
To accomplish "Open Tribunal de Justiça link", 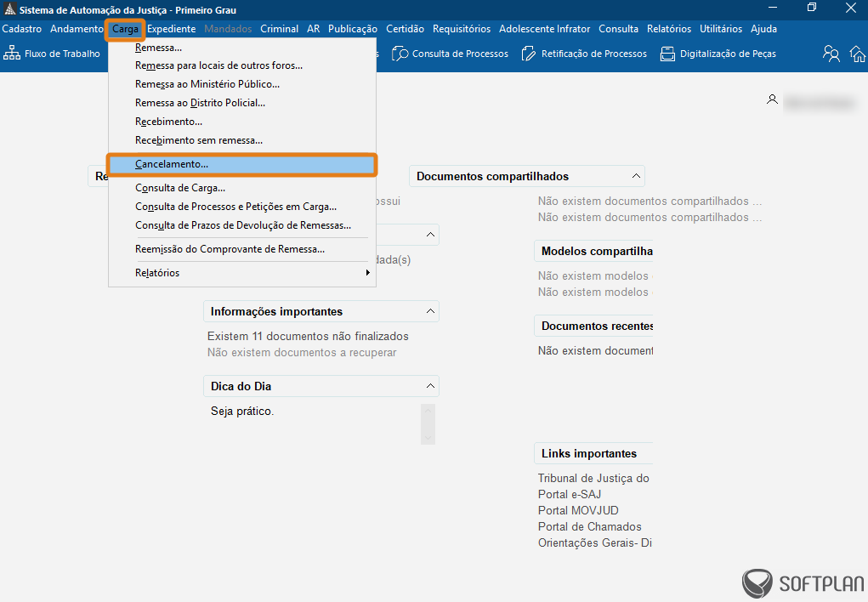I will pos(593,478).
